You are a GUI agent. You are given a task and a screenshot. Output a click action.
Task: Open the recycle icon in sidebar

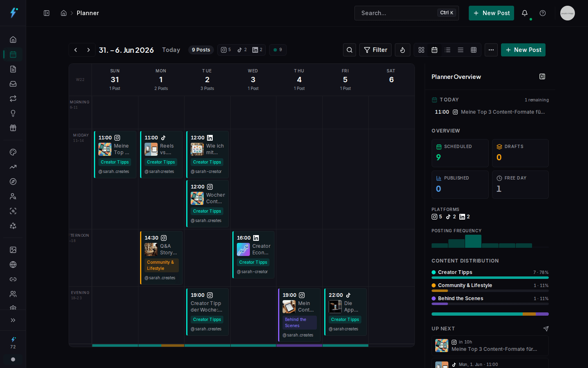pos(13,226)
